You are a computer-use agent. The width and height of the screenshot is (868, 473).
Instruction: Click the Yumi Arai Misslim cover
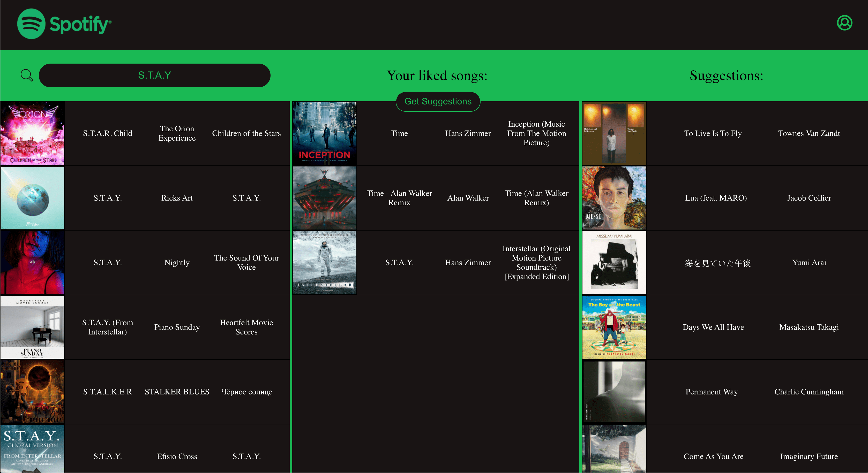(x=614, y=263)
